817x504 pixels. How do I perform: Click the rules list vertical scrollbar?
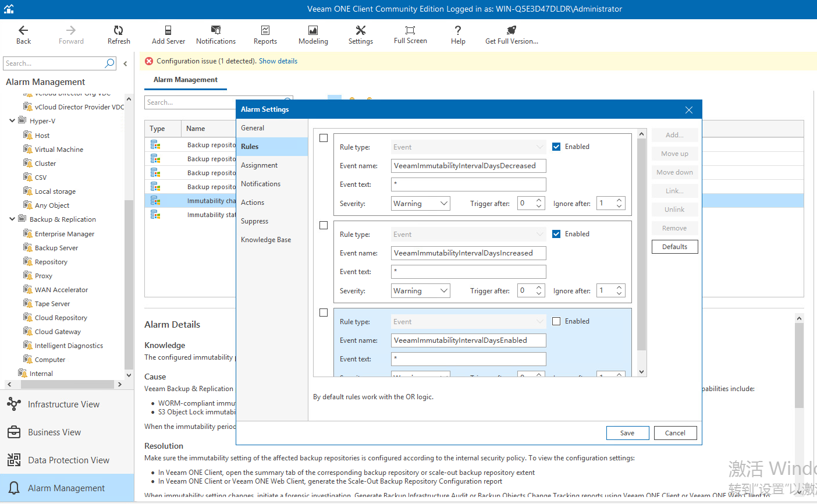point(641,244)
